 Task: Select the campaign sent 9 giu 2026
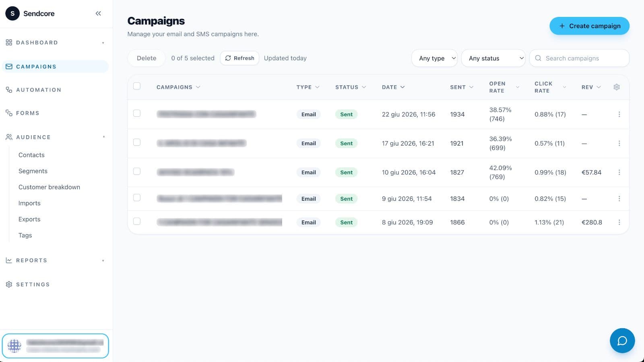137,197
